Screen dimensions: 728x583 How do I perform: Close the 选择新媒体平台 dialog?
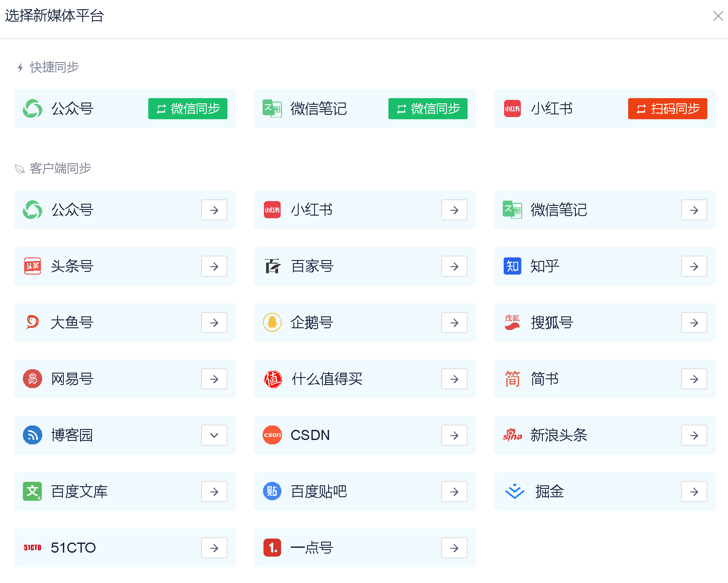718,16
